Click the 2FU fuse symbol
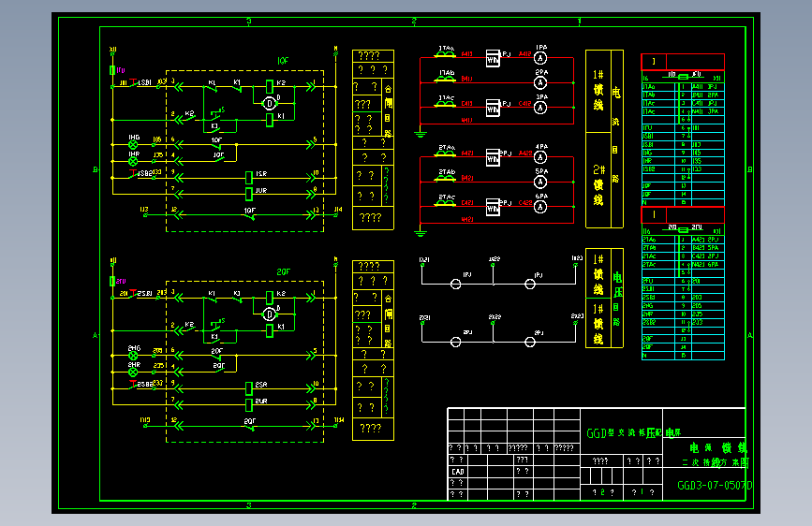 coord(112,281)
